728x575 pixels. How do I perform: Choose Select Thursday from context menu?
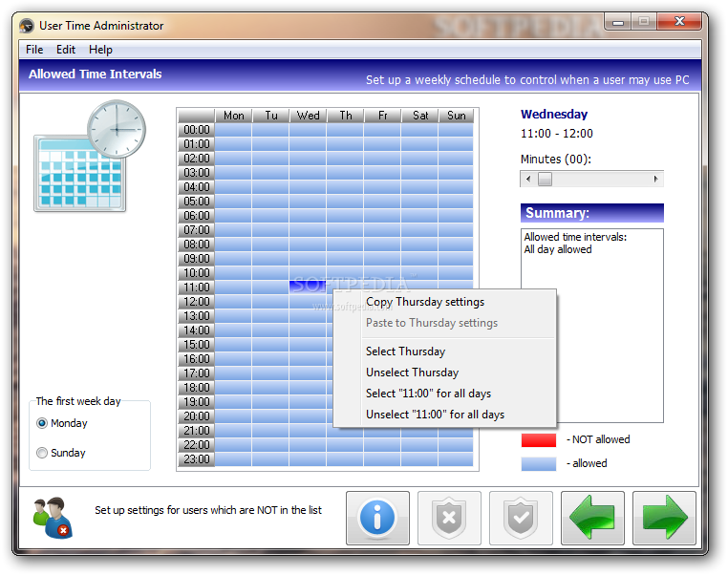[445, 351]
